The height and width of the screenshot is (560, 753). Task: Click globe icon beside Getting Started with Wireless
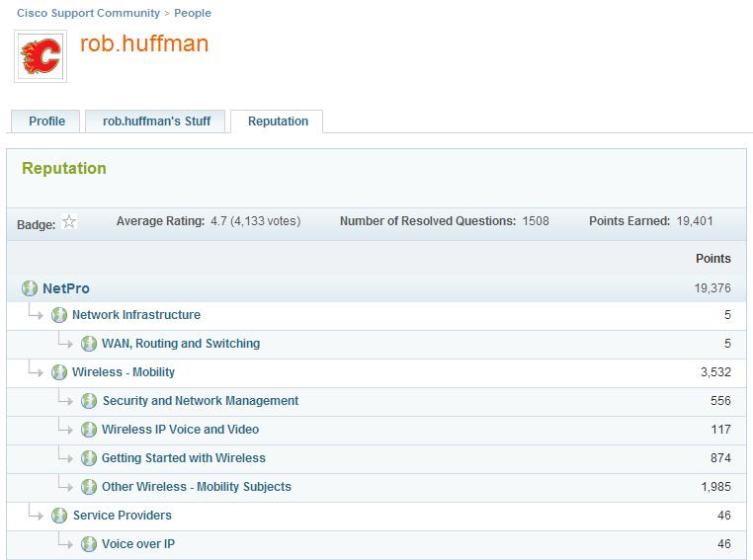click(x=89, y=458)
